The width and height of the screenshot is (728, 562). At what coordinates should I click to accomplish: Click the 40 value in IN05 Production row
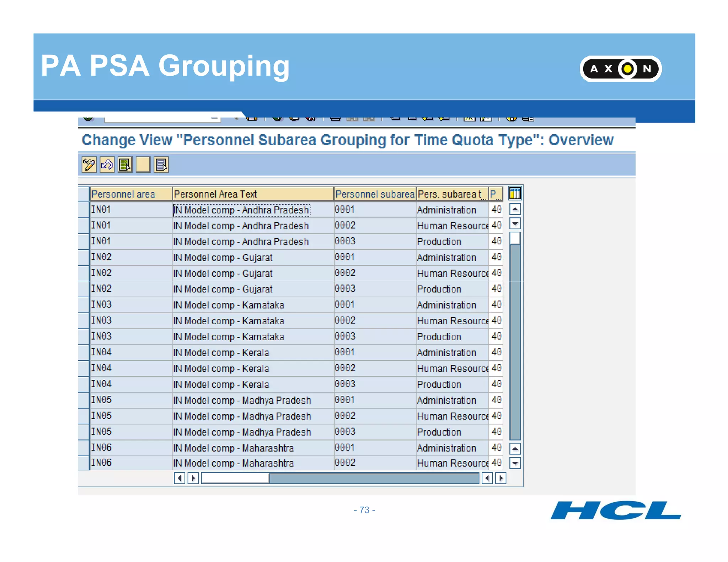tap(496, 432)
